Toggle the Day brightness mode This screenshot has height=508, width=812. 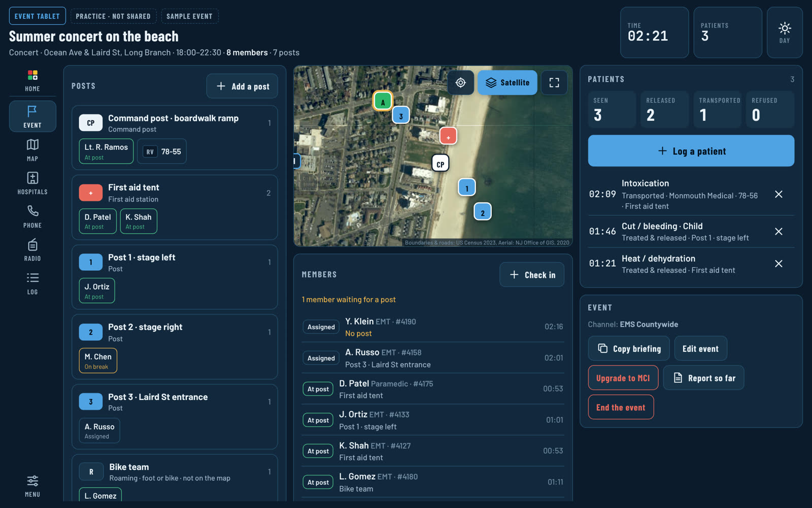tap(785, 33)
